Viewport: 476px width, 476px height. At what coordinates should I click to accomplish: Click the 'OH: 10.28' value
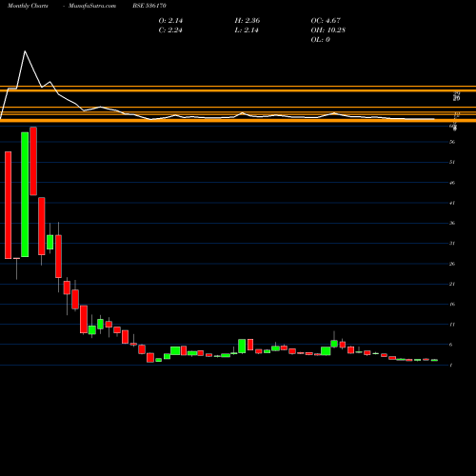(328, 30)
